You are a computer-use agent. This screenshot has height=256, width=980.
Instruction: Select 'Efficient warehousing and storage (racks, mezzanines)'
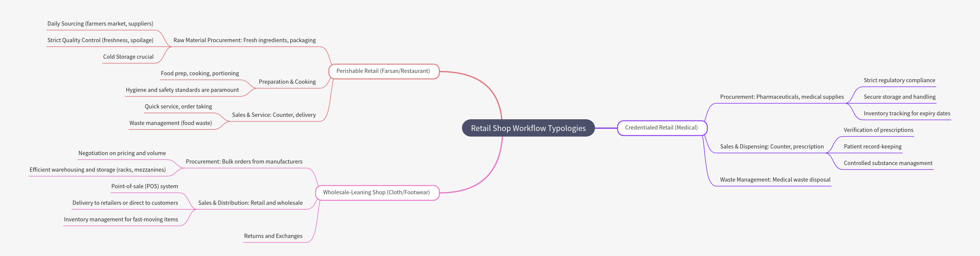point(98,170)
